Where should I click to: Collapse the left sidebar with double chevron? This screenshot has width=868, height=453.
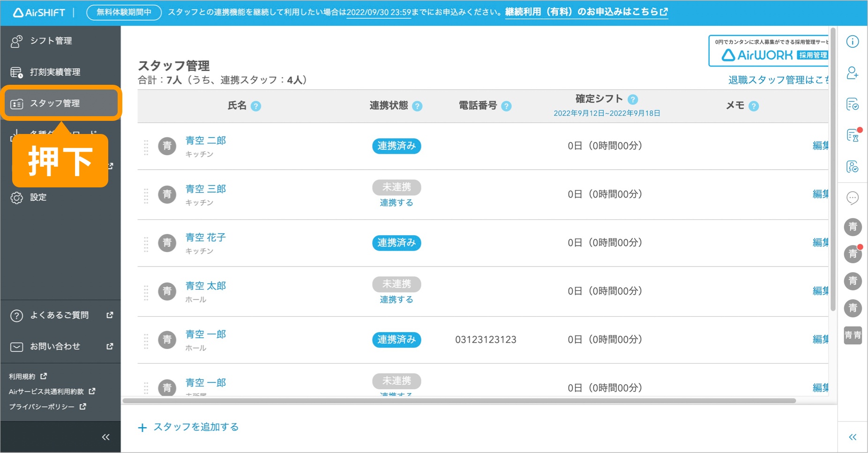click(x=106, y=437)
